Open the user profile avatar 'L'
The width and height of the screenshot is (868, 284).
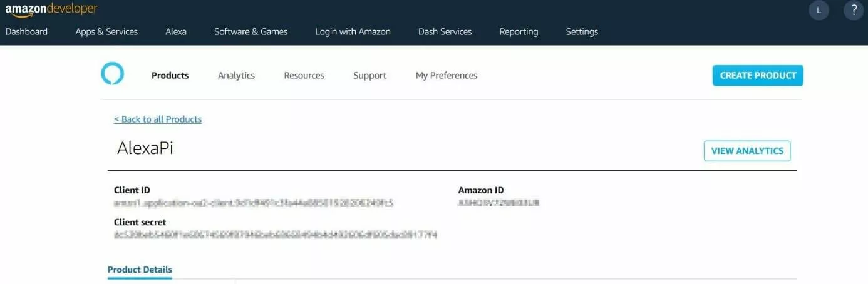pyautogui.click(x=819, y=10)
